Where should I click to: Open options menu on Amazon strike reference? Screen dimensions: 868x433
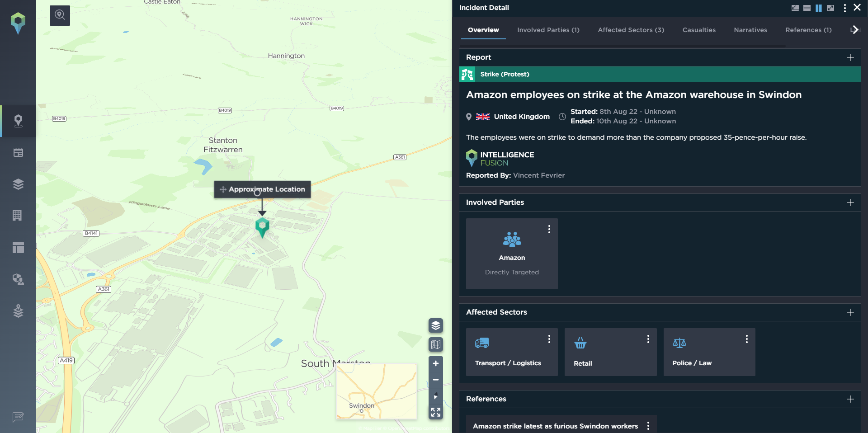tap(648, 426)
